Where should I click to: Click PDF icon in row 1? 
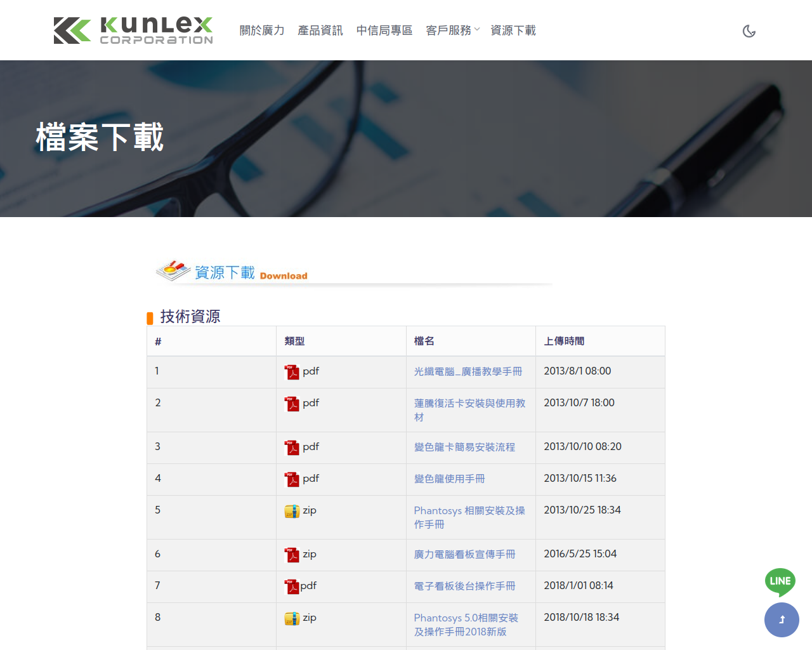coord(292,372)
